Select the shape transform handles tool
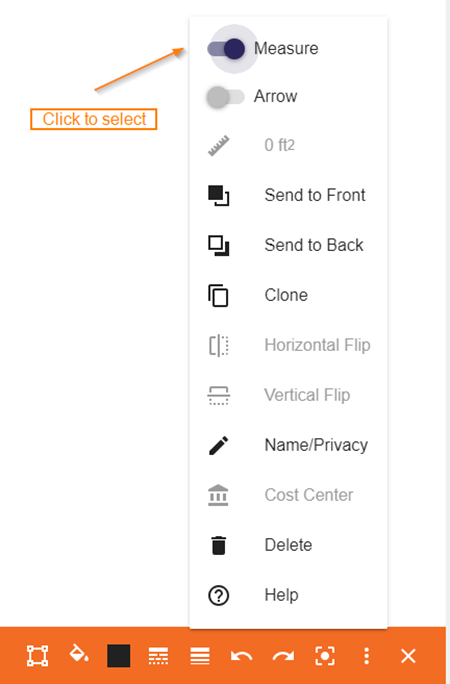 pos(38,656)
